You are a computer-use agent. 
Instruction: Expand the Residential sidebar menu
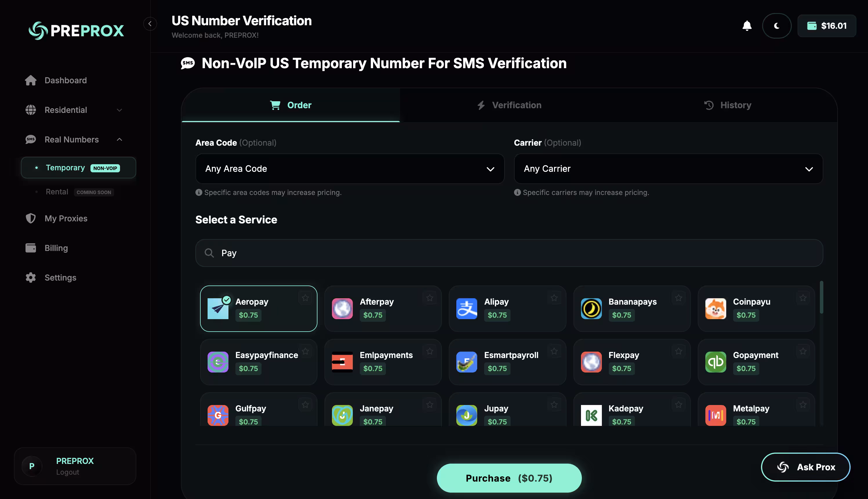(x=75, y=110)
